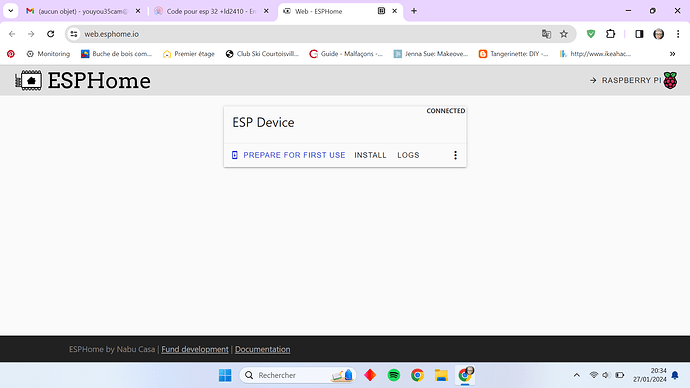Click the translate page icon
690x388 pixels.
click(x=546, y=34)
